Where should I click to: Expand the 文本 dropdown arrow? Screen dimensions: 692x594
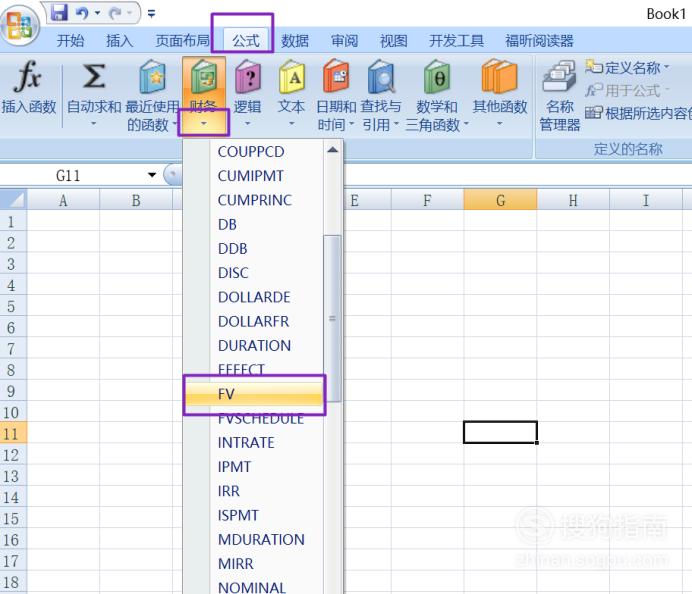[292, 124]
